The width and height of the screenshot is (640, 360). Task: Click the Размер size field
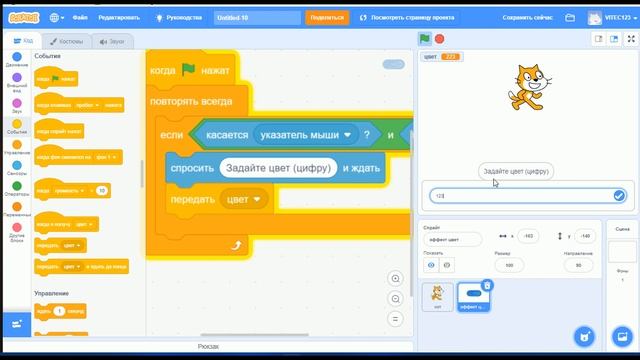pos(509,265)
